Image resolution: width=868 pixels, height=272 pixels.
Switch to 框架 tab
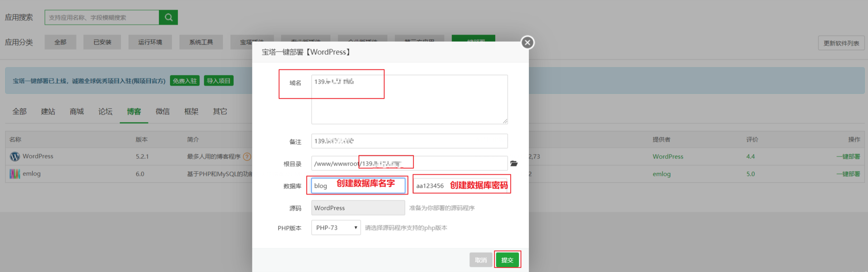tap(191, 111)
